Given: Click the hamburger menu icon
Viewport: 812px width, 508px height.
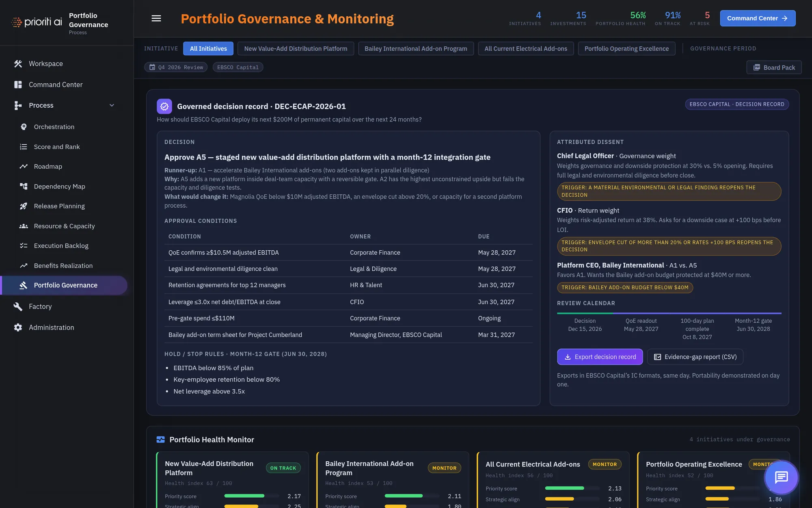Looking at the screenshot, I should [156, 18].
